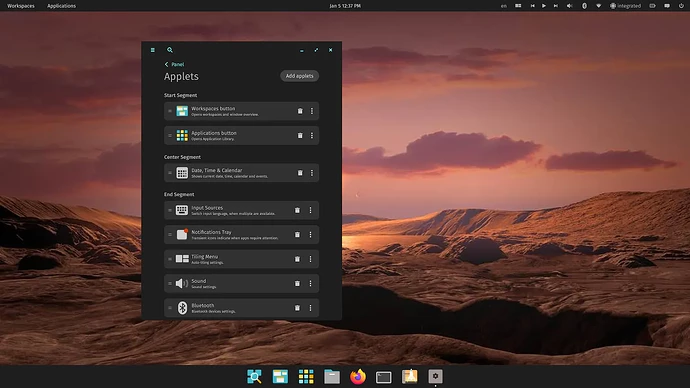This screenshot has width=690, height=388.
Task: Open more options for Applications button applet
Action: (x=312, y=135)
